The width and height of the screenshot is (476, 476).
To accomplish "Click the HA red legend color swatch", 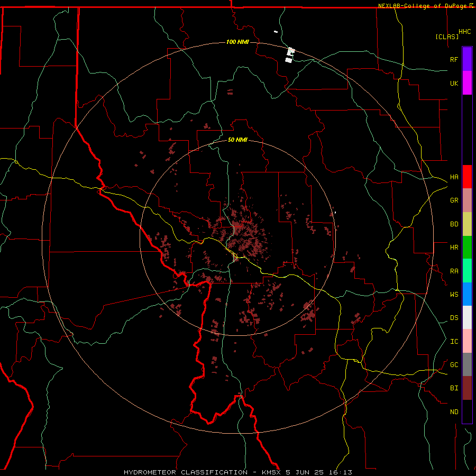I will 467,177.
